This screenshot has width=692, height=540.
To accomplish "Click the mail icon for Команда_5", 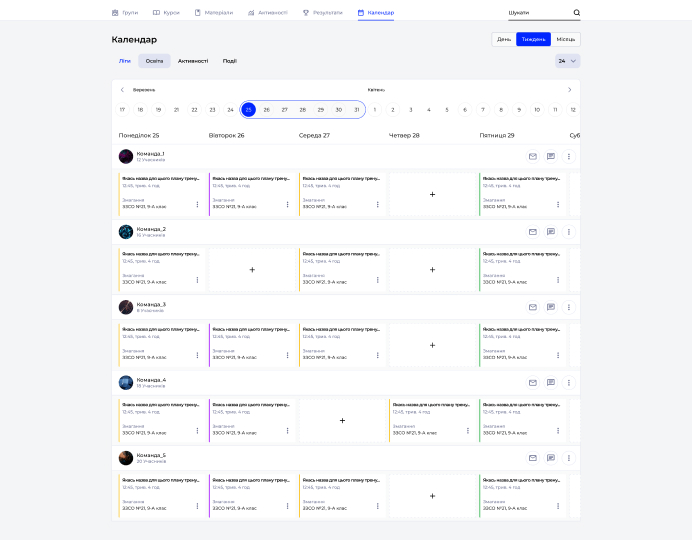I will (533, 458).
